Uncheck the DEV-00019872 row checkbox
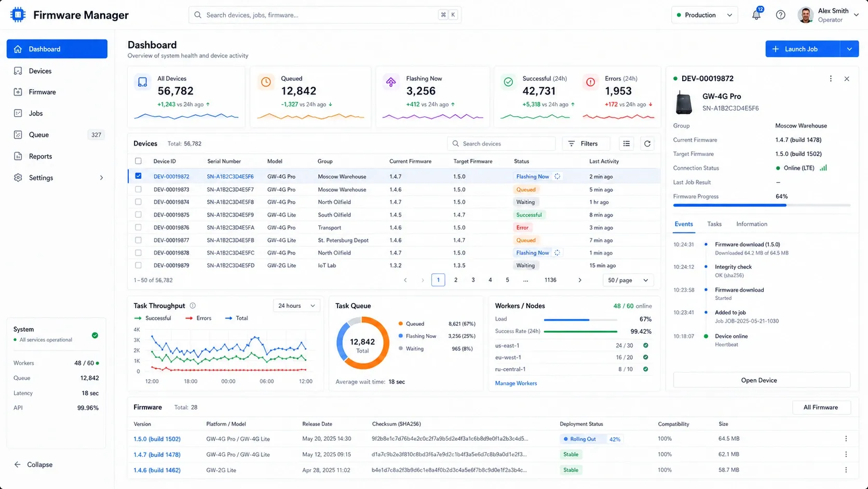The height and width of the screenshot is (489, 868). tap(138, 176)
